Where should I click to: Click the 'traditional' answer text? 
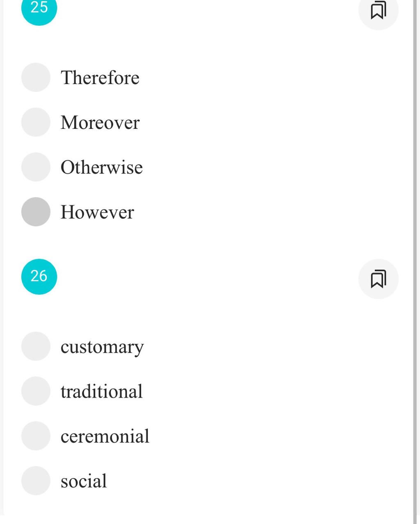tap(102, 391)
